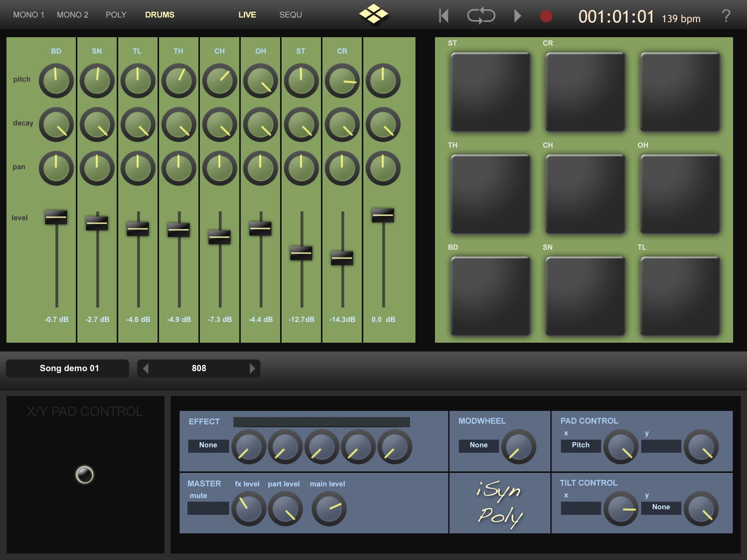The image size is (747, 560).
Task: Tap the TH drum pad
Action: (x=491, y=194)
